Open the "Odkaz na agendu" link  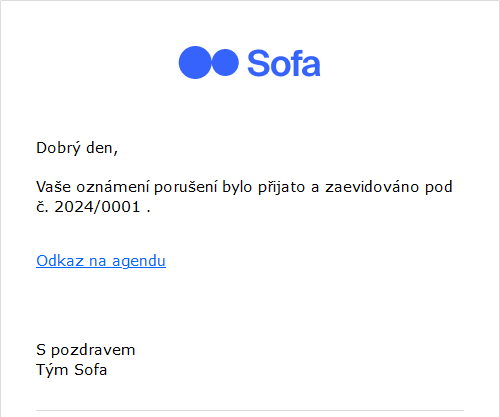pos(101,261)
